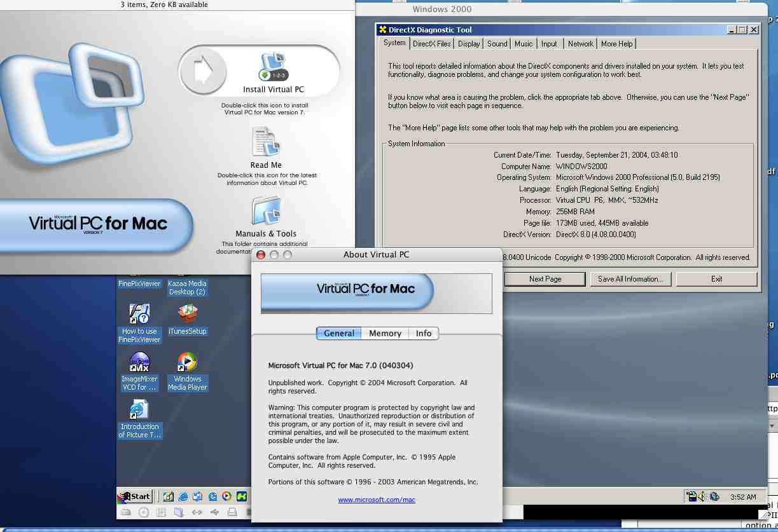Close the About Virtual PC window
This screenshot has height=532, width=778.
[261, 255]
